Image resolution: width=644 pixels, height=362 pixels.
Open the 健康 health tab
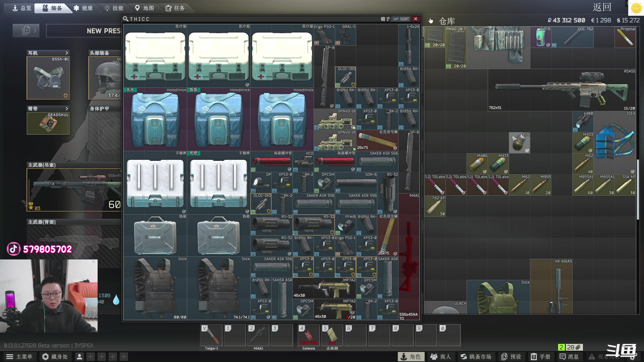[83, 8]
